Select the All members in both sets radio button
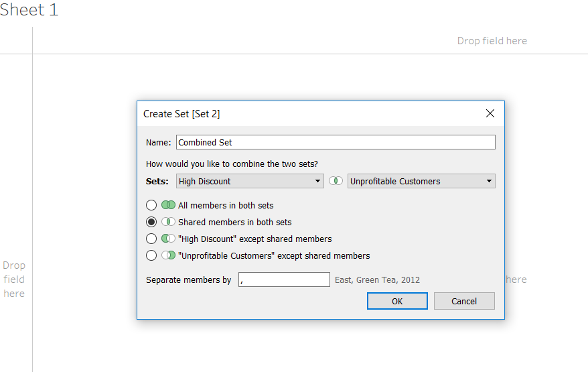The image size is (588, 372). point(151,205)
